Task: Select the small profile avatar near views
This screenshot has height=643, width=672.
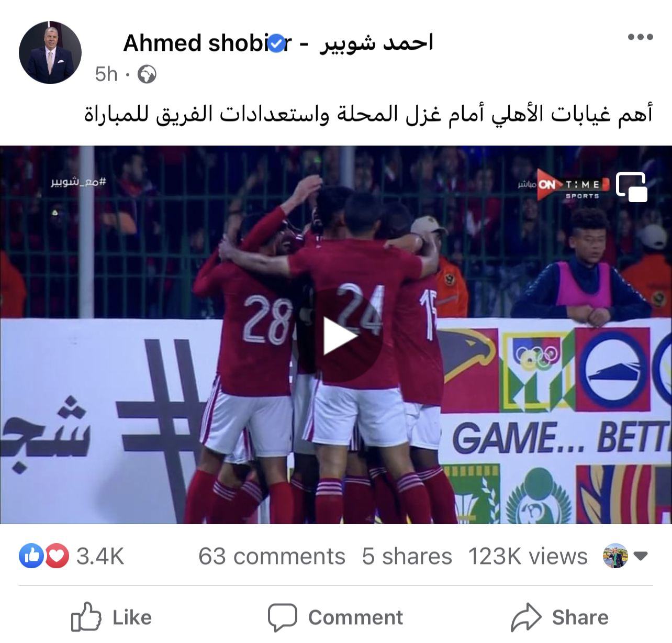Action: [615, 556]
